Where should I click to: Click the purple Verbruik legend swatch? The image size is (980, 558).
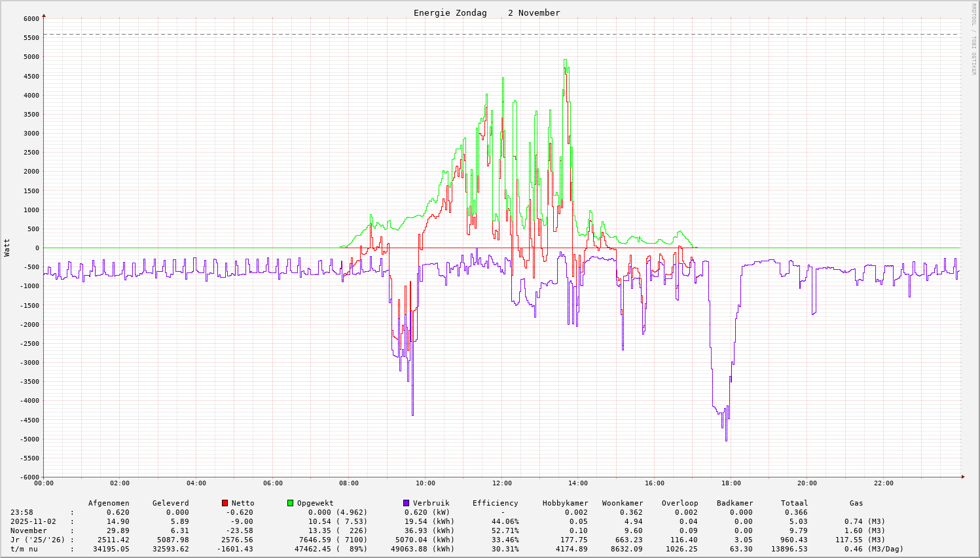coord(406,503)
